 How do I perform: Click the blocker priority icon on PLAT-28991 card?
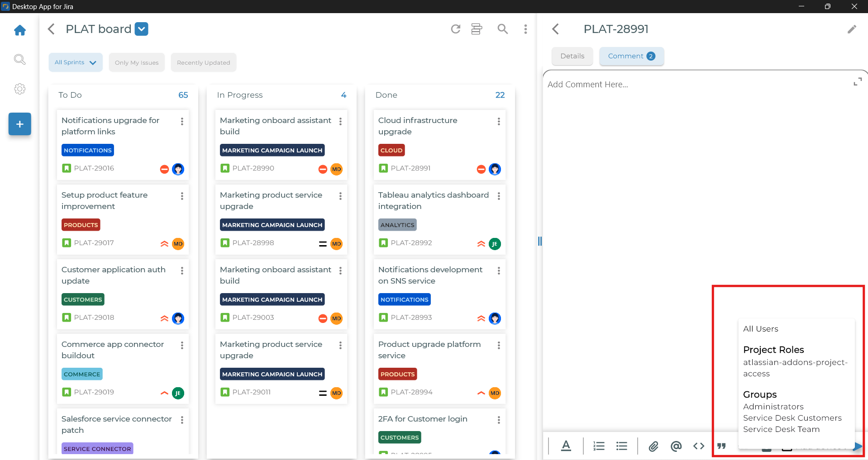click(481, 169)
